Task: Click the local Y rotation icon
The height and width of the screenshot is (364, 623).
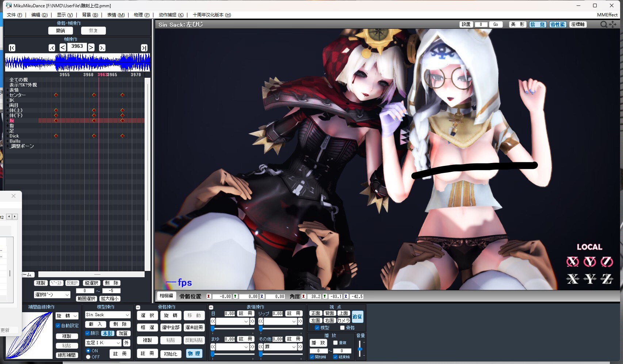Action: click(x=589, y=262)
